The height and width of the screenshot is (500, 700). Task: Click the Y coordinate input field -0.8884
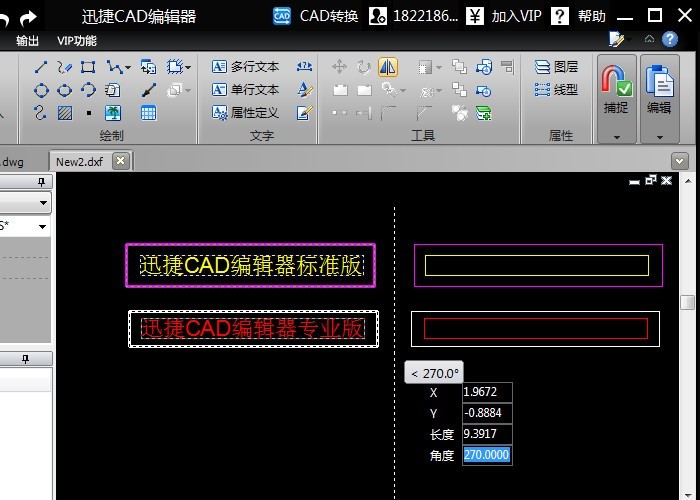(487, 413)
